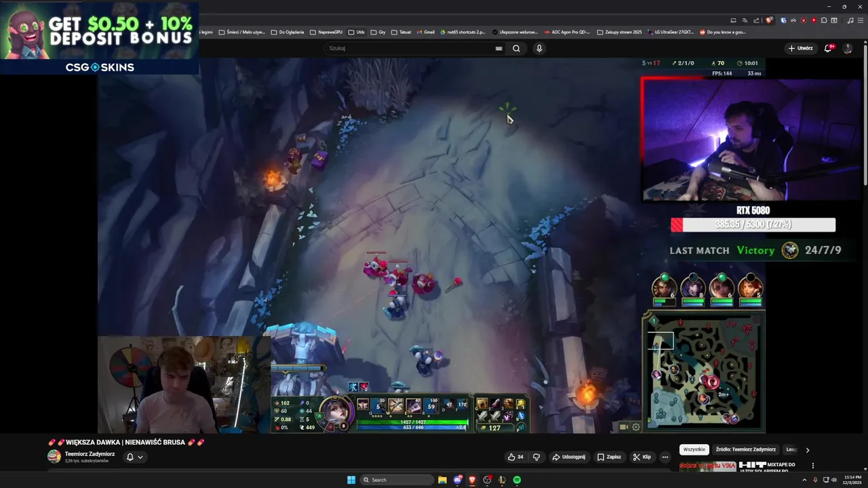Viewport: 868px width, 488px height.
Task: Open the browser sidebar panel icon
Action: tap(834, 20)
